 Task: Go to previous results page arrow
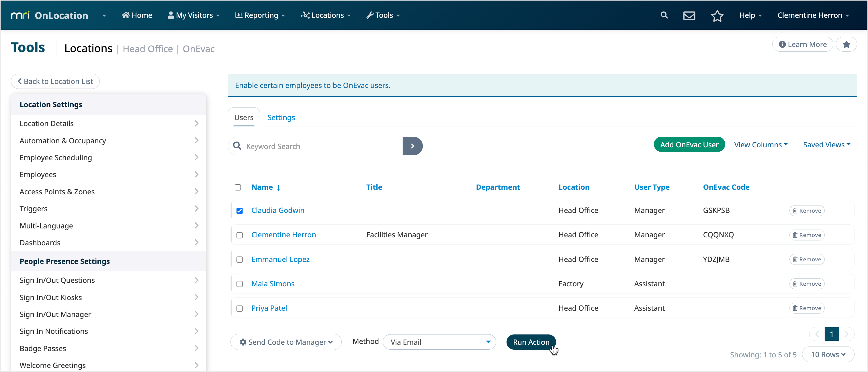(817, 334)
